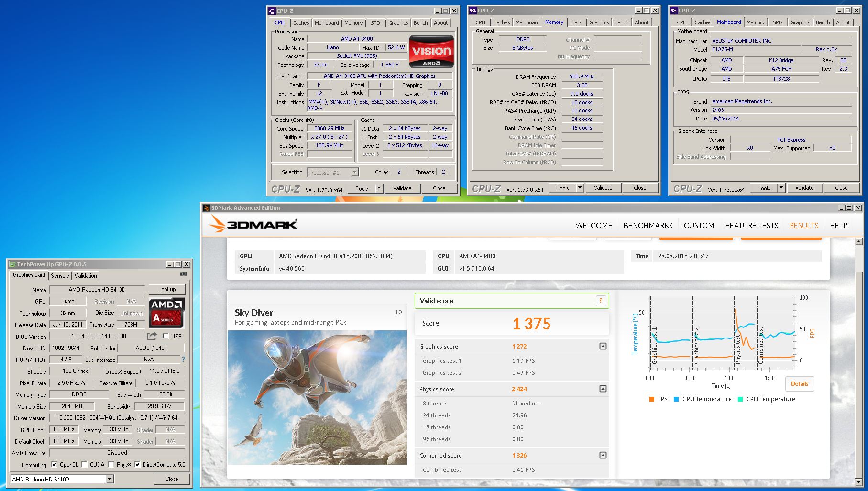Screen dimensions: 868x491
Task: Open the Bench tab in CPU-Z CPU window
Action: (421, 23)
